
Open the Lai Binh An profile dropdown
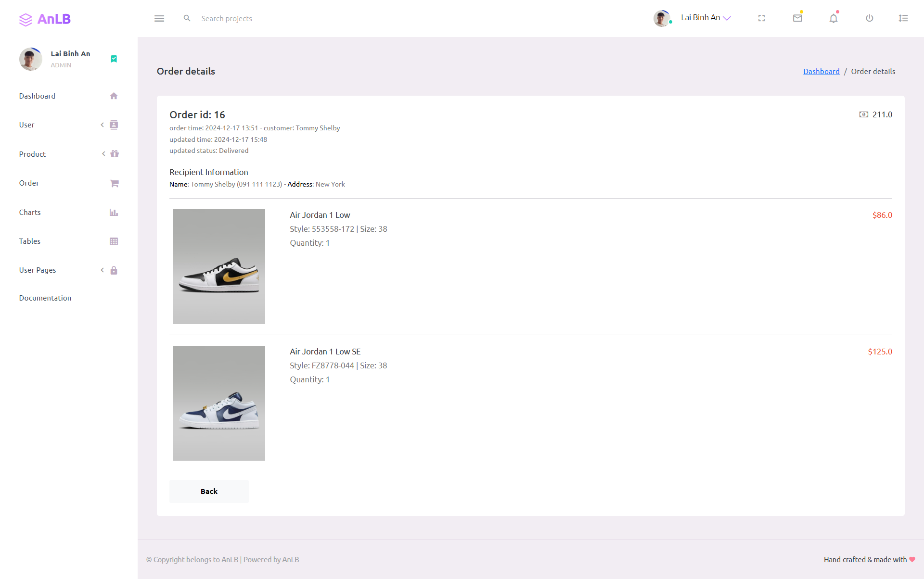click(692, 18)
